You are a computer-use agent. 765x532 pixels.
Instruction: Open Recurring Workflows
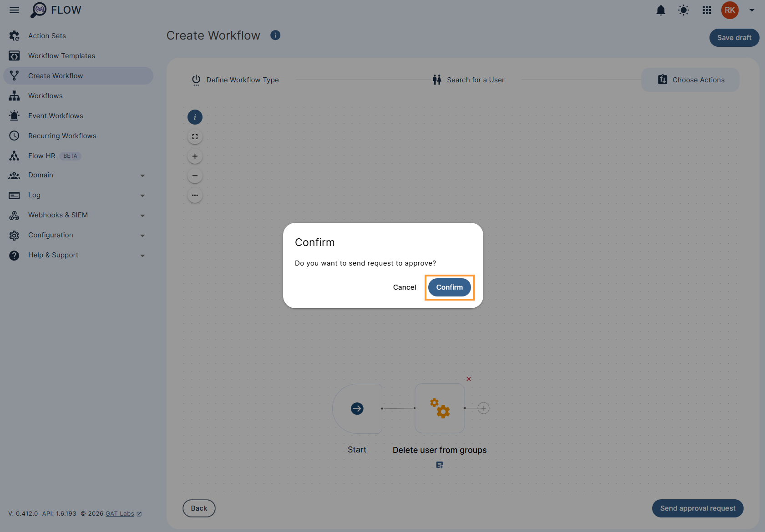coord(62,136)
